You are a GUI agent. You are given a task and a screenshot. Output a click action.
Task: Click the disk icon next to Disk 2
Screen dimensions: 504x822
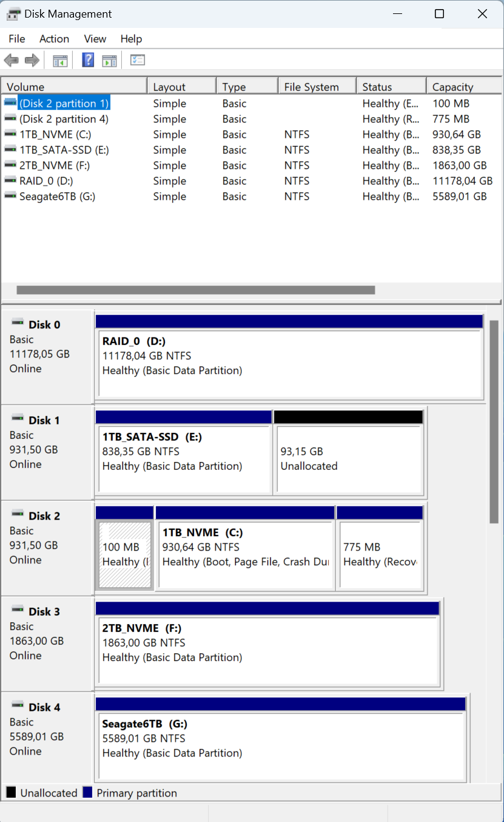point(18,515)
